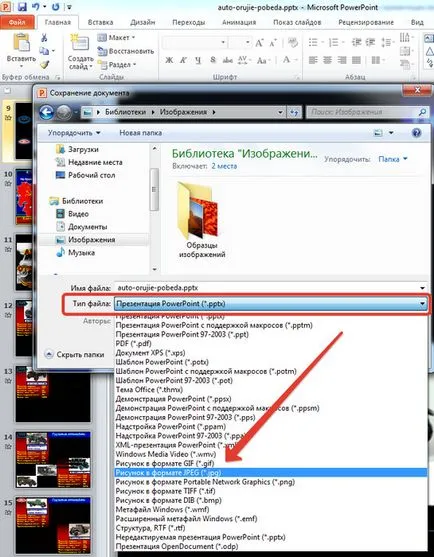This screenshot has width=434, height=557.
Task: Switch to the Дизайн tab
Action: pos(142,22)
